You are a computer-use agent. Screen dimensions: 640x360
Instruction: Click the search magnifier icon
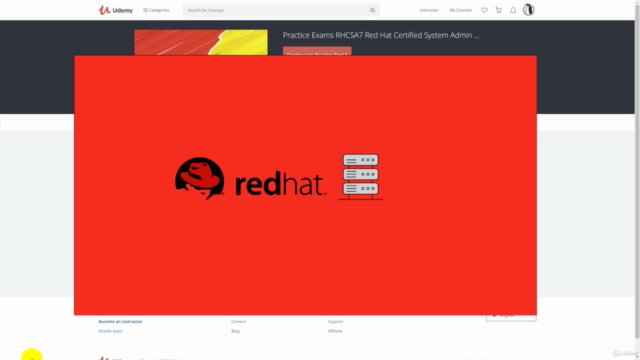coord(373,10)
